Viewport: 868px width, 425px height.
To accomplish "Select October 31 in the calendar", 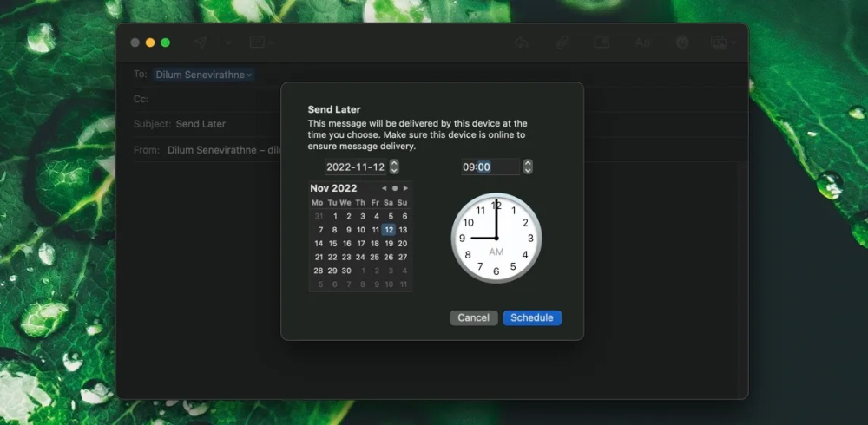I will 319,216.
